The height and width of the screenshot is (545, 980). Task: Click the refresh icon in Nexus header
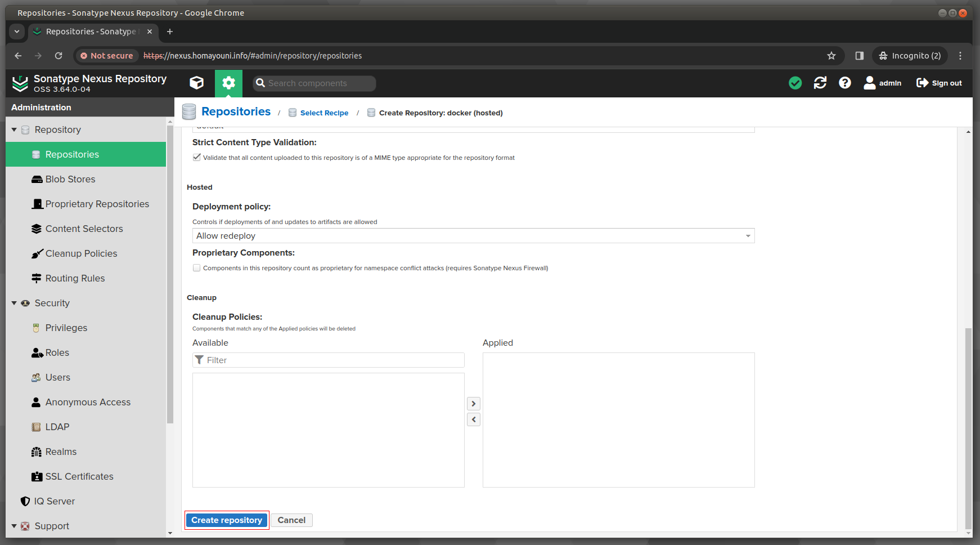[820, 83]
